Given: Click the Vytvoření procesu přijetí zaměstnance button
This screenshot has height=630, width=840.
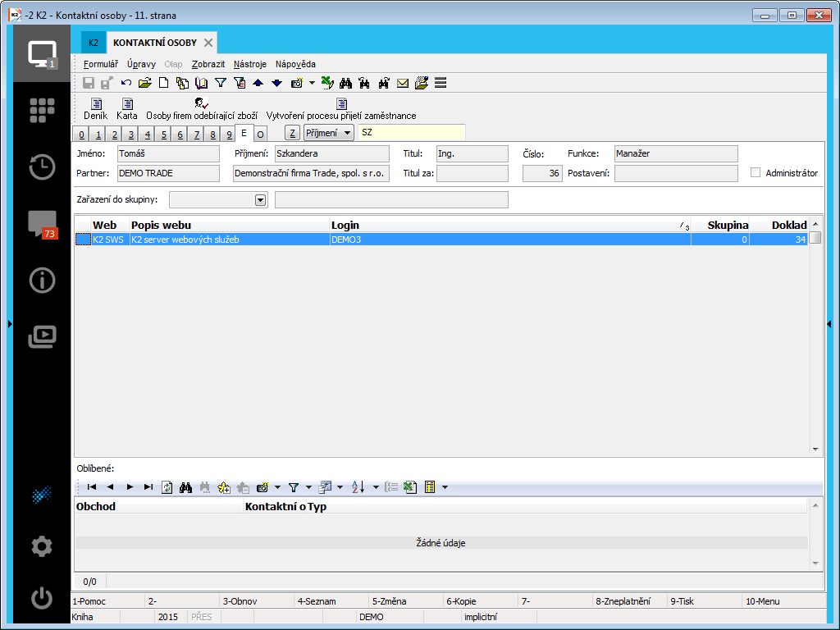Looking at the screenshot, I should point(341,109).
